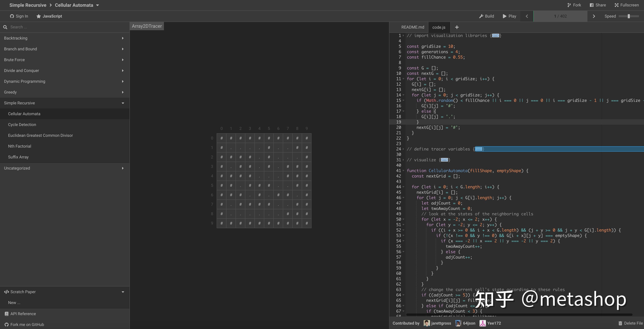Open Cellular Automata title dropdown
Image resolution: width=644 pixels, height=329 pixels.
(x=97, y=5)
